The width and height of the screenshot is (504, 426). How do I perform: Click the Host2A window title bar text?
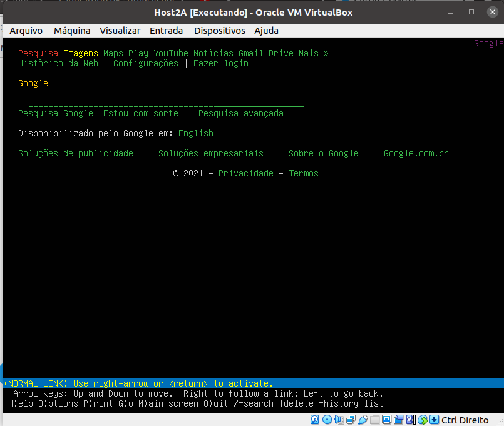[254, 13]
